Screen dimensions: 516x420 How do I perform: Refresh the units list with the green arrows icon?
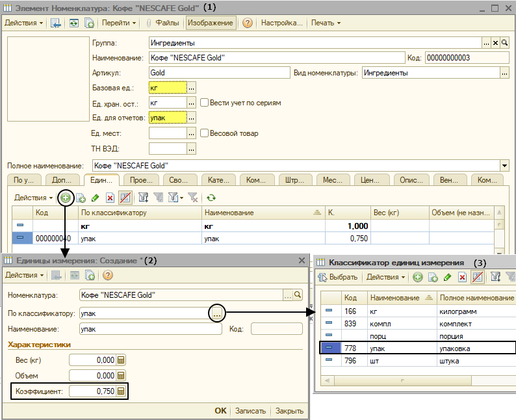[211, 198]
